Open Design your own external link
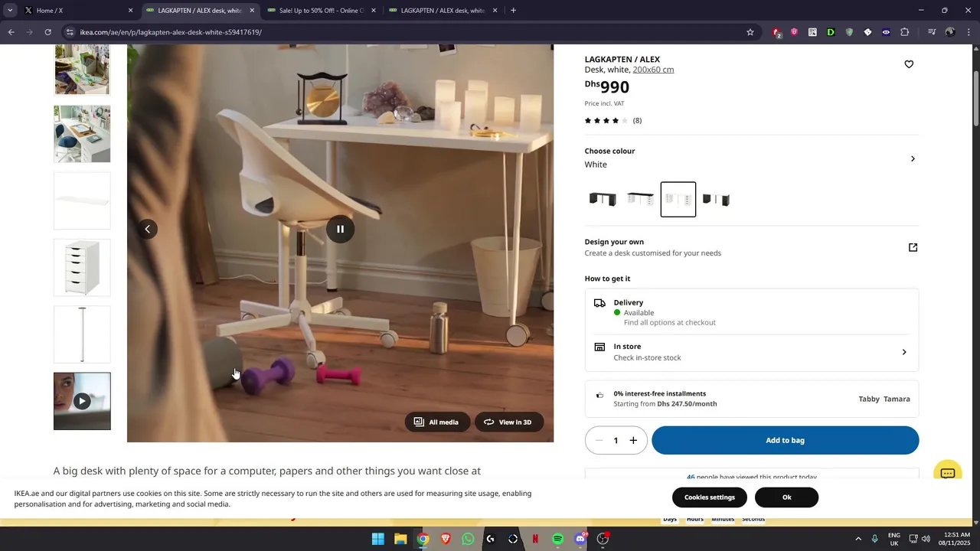This screenshot has height=551, width=980. point(913,247)
